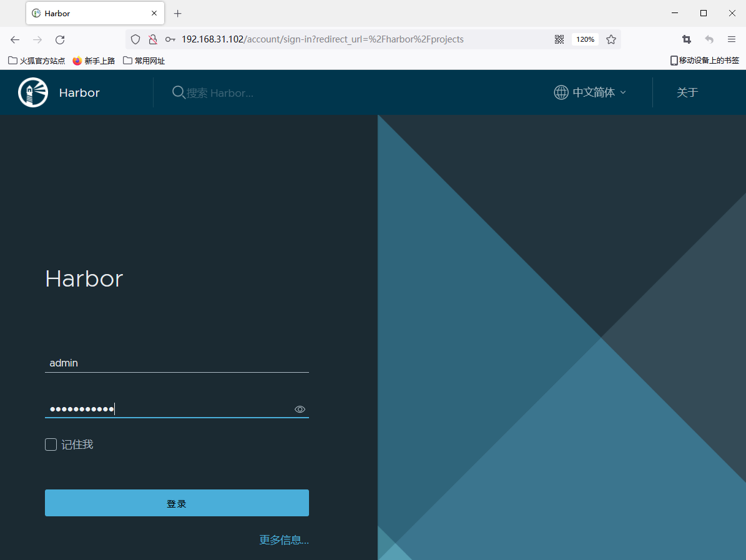Click 关于 in the header
The image size is (746, 560).
click(x=687, y=92)
